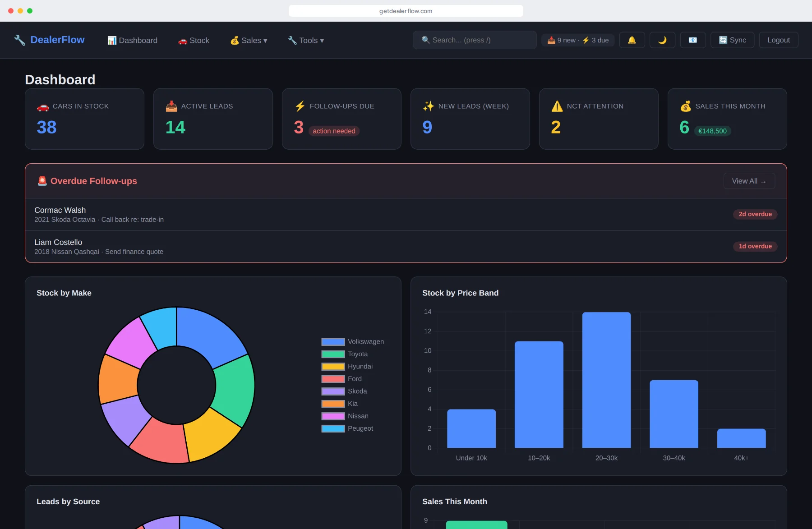Screen dimensions: 812x529
Task: Toggle Kia legend entry
Action: tap(340, 404)
